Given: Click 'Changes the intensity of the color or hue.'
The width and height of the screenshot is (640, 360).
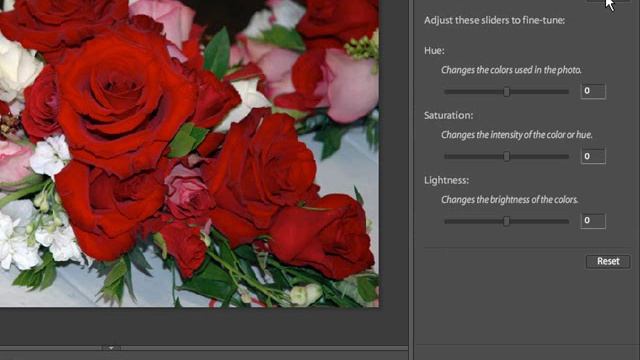Looking at the screenshot, I should tap(517, 135).
